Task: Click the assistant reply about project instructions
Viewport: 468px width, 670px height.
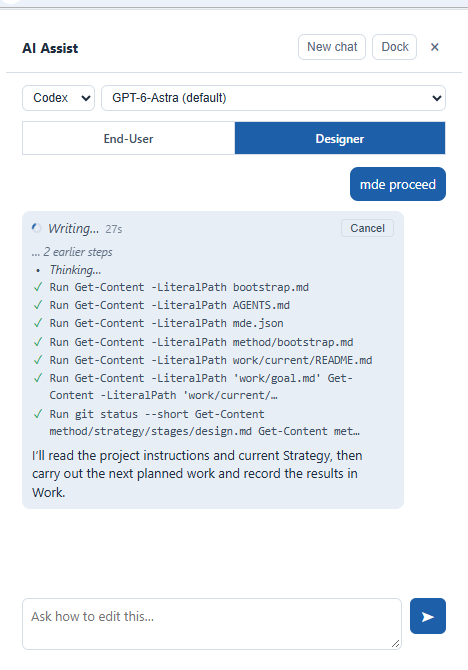Action: (x=197, y=474)
